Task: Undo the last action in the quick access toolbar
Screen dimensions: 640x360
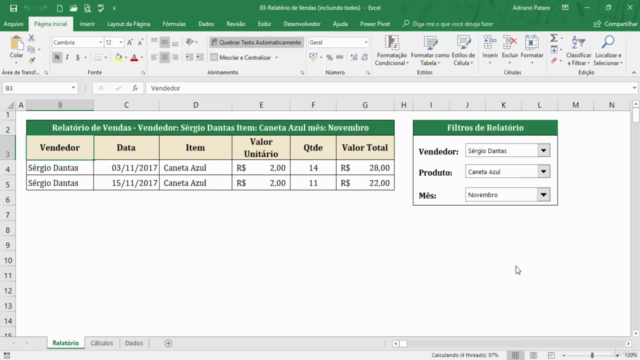Action: tap(27, 8)
